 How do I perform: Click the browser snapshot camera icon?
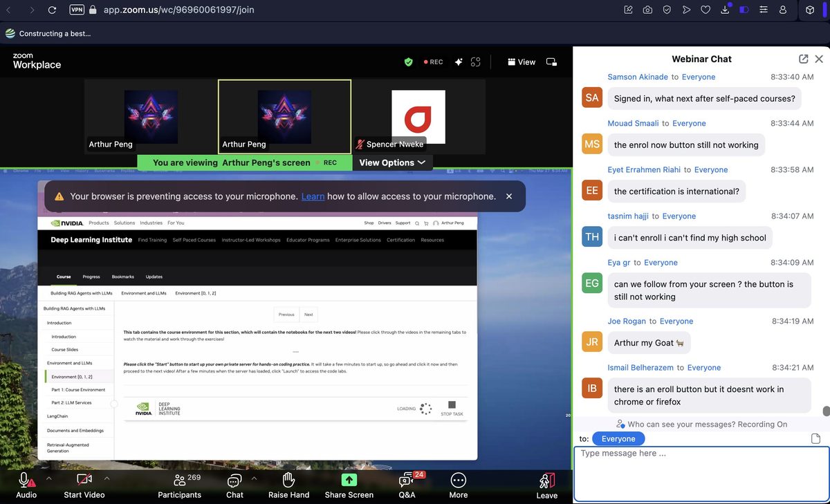(647, 10)
